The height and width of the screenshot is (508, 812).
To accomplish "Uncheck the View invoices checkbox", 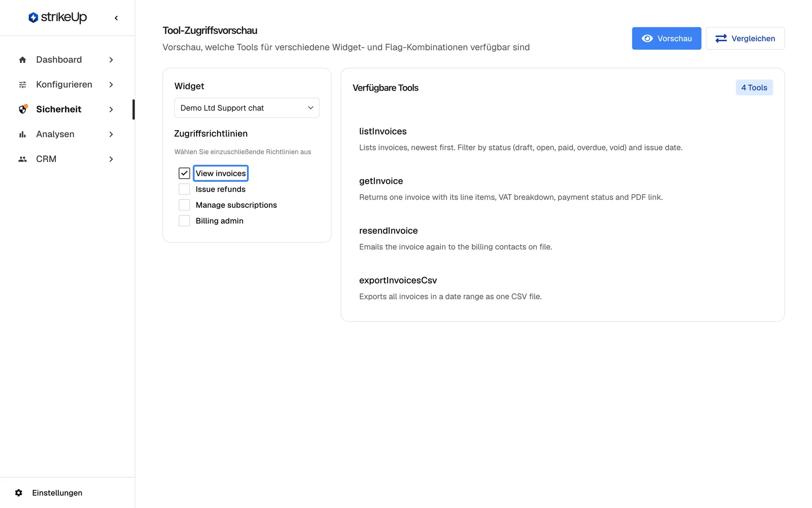I will [184, 173].
